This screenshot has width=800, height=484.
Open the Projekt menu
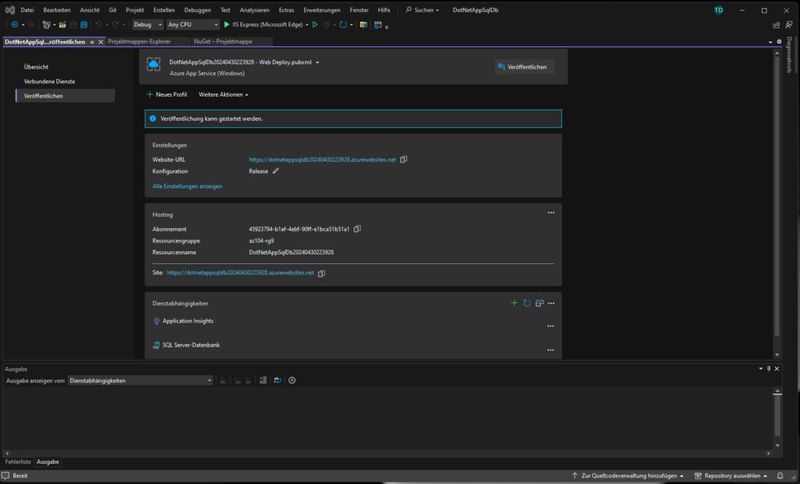point(135,10)
